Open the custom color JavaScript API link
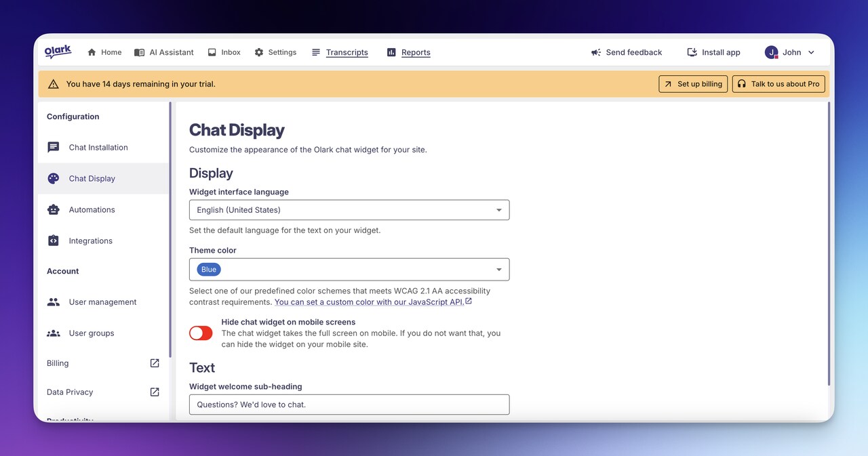The width and height of the screenshot is (868, 456). pos(370,302)
